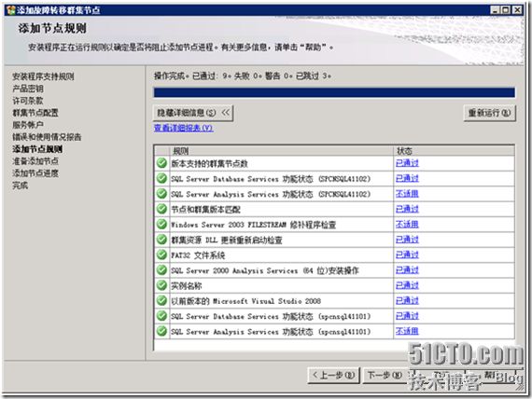532x399 pixels.
Task: Collapse details with 隐藏详细信息 button
Action: [x=193, y=113]
